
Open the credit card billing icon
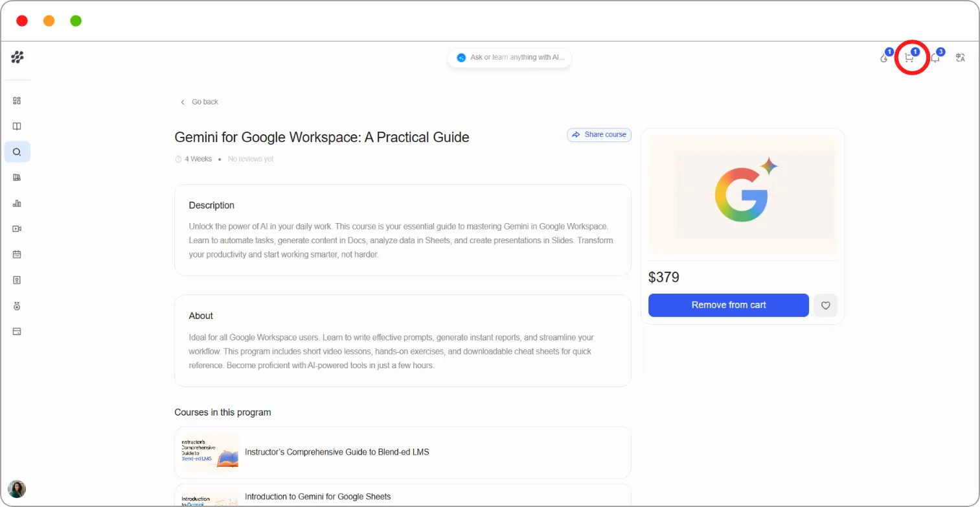click(17, 331)
